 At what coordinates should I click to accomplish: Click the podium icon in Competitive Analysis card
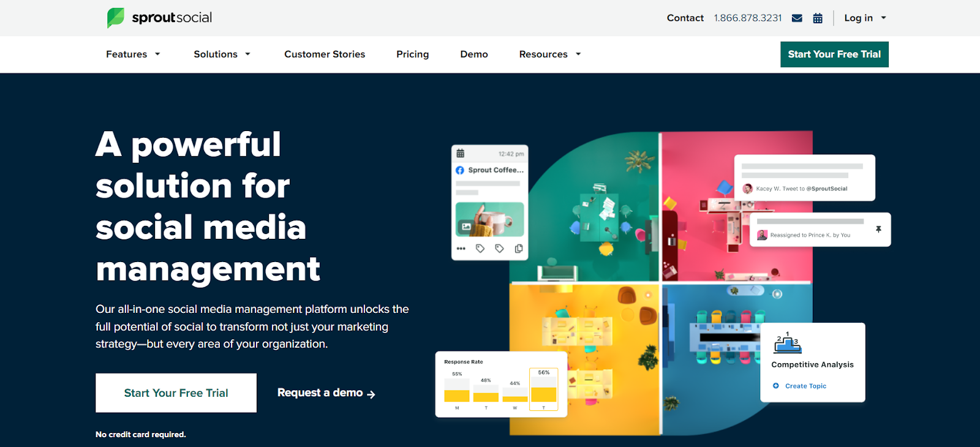[x=787, y=343]
